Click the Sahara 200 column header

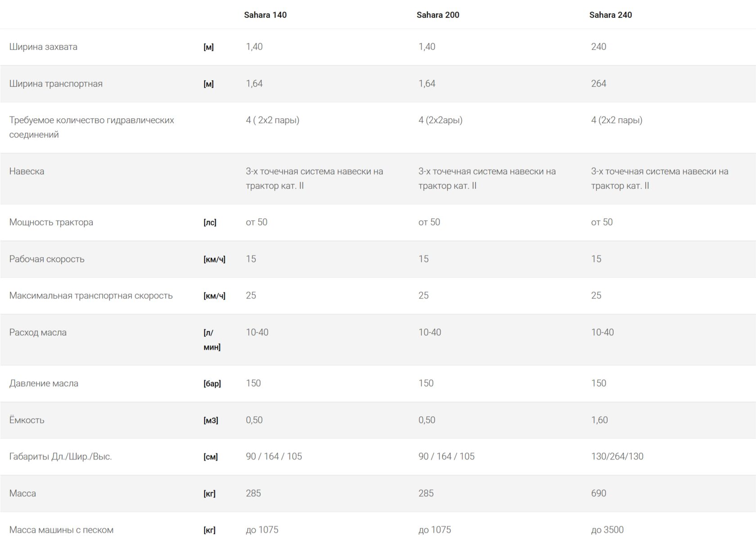(437, 15)
